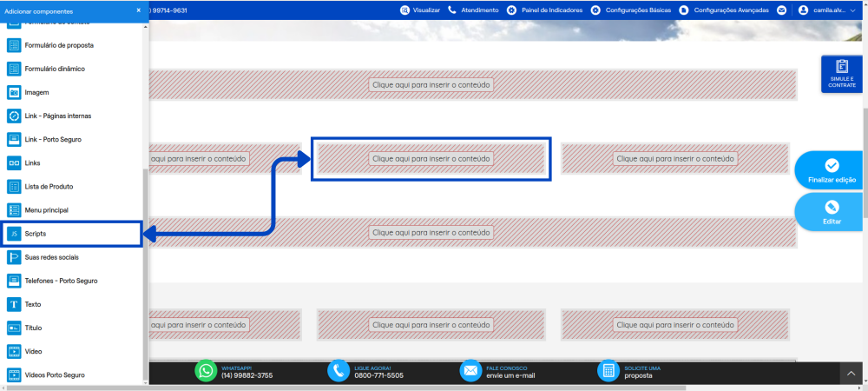This screenshot has width=868, height=391.
Task: Expand the camila.alv user account dropdown
Action: pos(827,10)
